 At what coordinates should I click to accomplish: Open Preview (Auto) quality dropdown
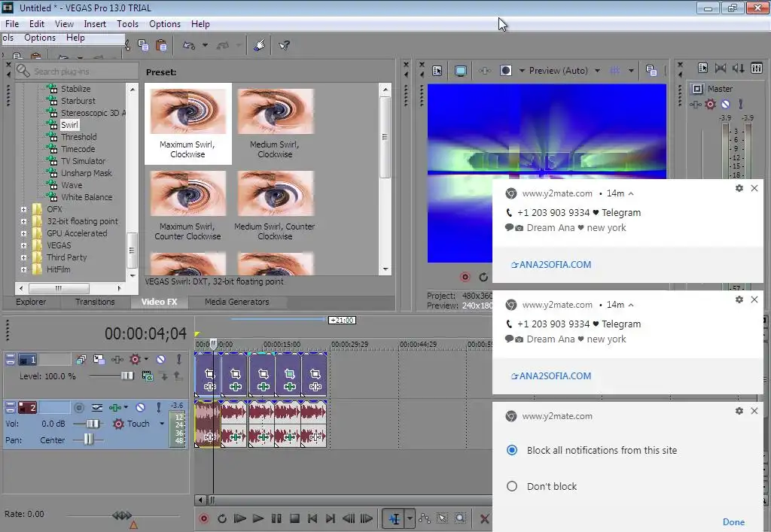coord(597,71)
